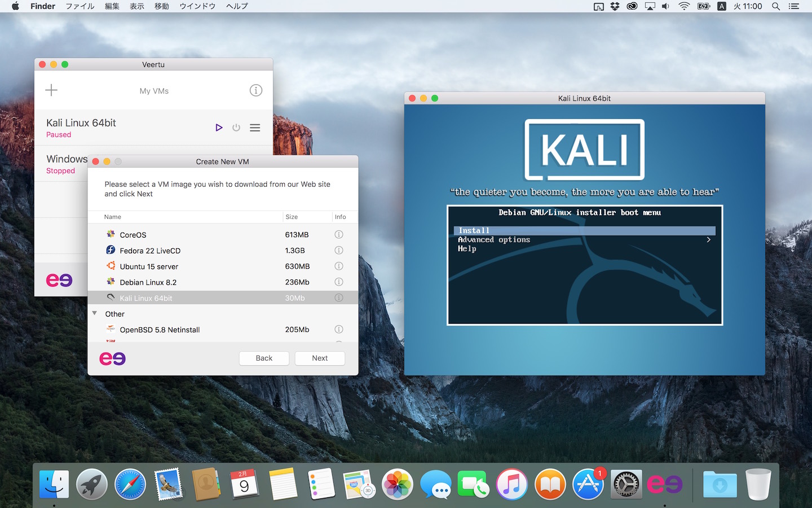Sort images by the Size column header
The width and height of the screenshot is (812, 508).
(307, 217)
